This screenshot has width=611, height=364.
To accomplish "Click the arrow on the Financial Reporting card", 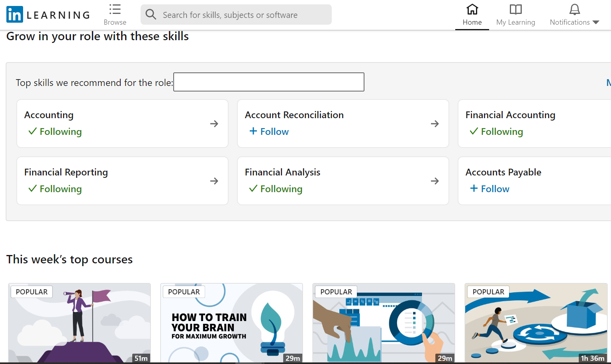I will (214, 181).
